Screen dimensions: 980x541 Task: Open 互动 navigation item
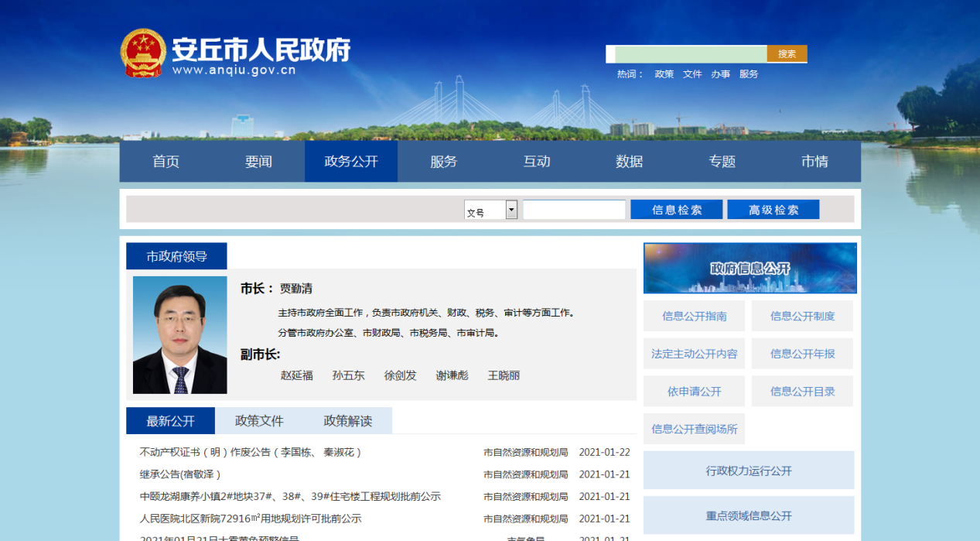[537, 162]
